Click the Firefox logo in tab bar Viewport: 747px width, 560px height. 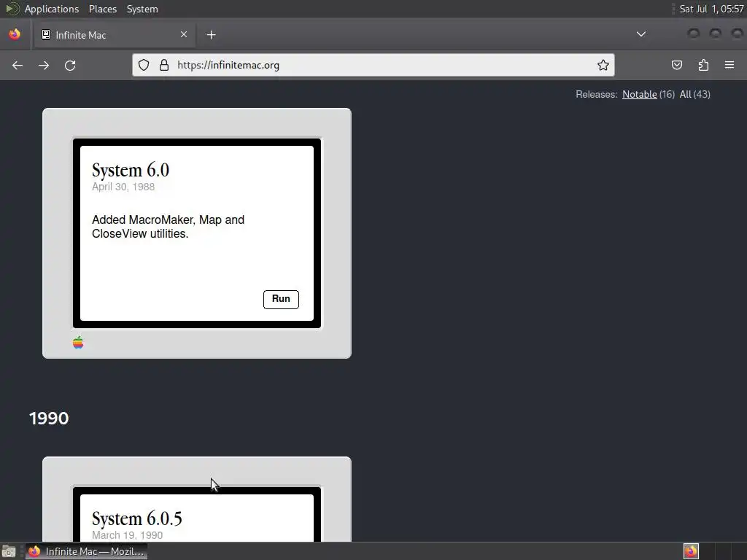click(x=15, y=34)
